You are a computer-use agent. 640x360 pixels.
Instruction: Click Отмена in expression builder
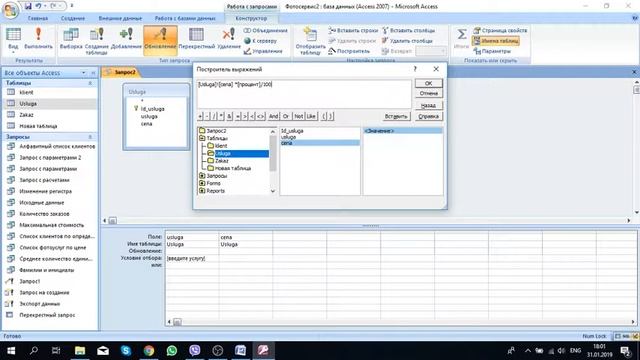pos(428,93)
